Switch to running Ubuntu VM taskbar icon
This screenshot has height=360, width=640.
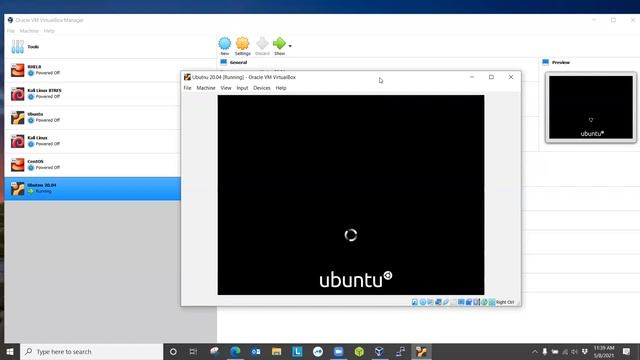pos(421,351)
